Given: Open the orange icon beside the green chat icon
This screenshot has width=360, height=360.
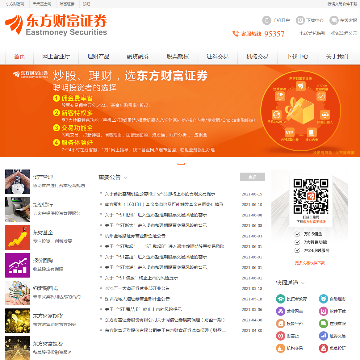Looking at the screenshot, I should coord(280,323).
